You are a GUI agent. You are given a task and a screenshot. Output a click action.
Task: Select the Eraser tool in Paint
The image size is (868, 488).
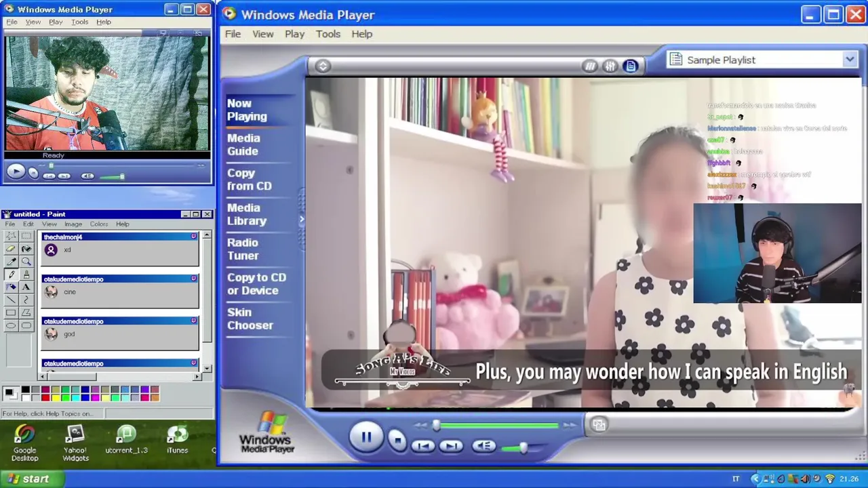coord(11,249)
